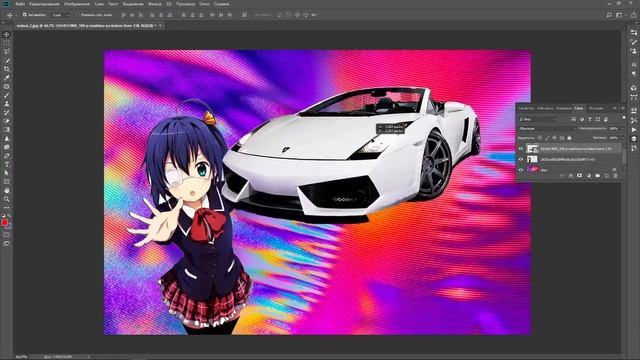Hide the second layer eye icon
Image resolution: width=640 pixels, height=360 pixels.
(x=521, y=159)
